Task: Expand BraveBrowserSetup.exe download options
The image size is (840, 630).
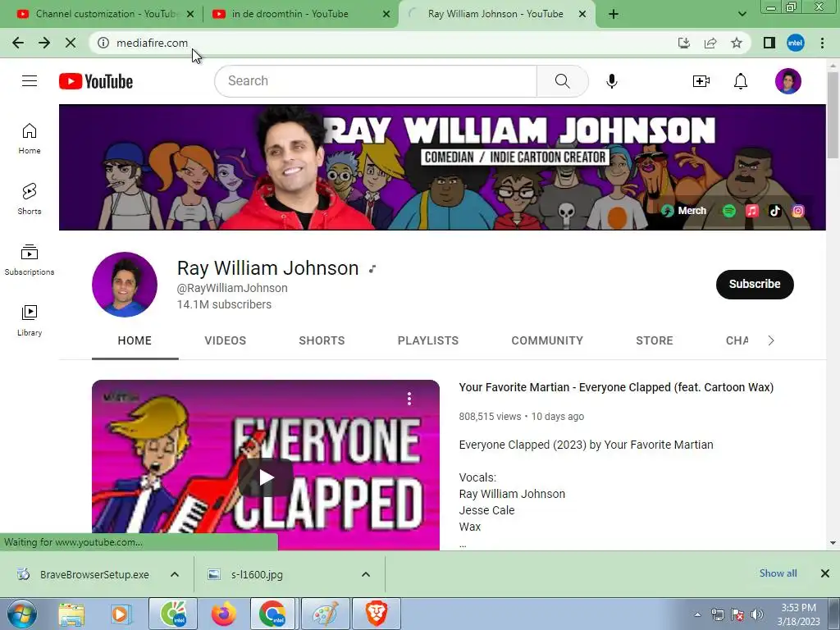Action: [x=175, y=574]
